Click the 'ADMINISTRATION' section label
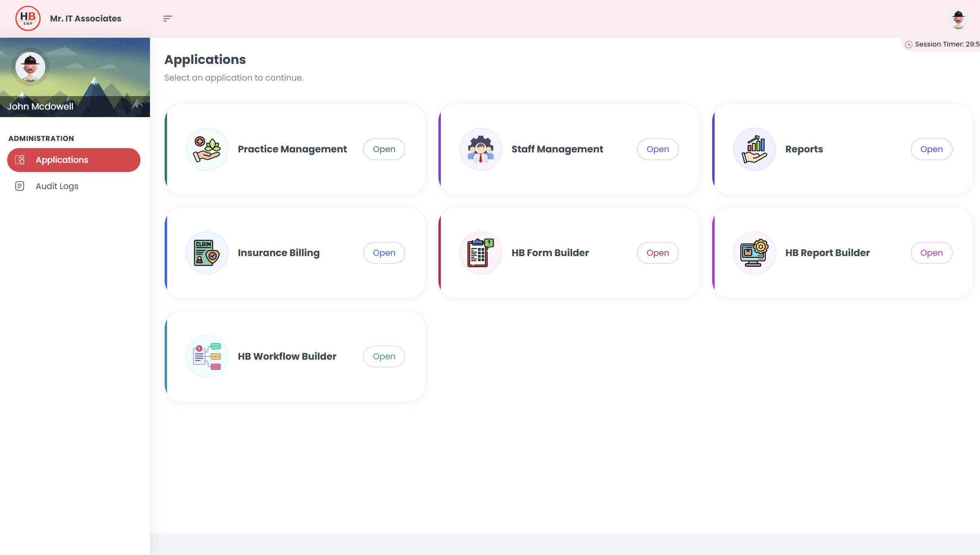The image size is (980, 555). [41, 139]
